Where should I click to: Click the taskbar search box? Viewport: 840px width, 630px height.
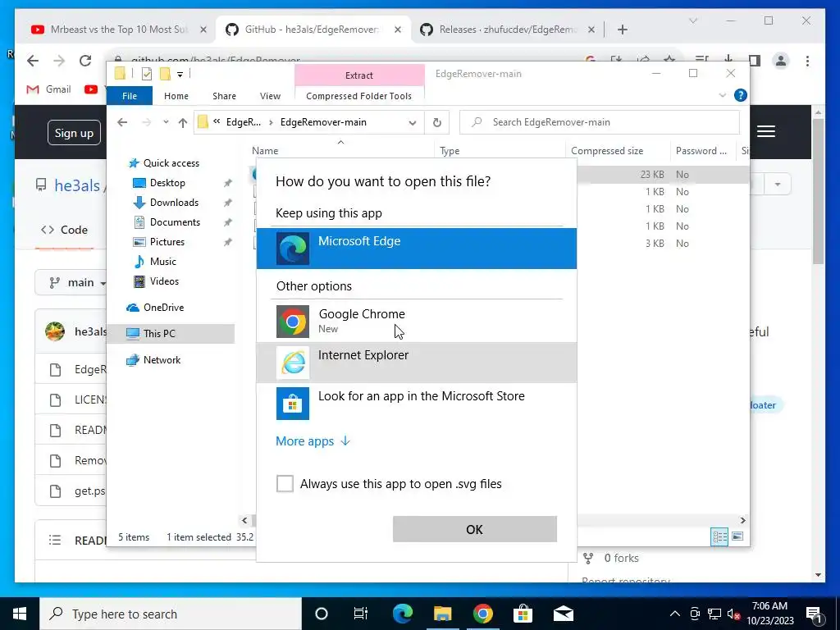coord(171,614)
